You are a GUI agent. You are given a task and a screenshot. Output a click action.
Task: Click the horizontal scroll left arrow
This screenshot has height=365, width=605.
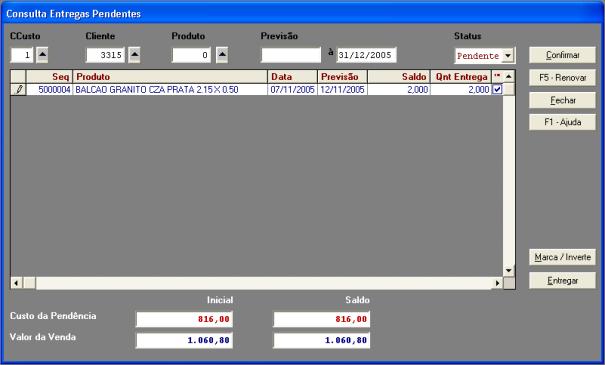click(x=16, y=283)
